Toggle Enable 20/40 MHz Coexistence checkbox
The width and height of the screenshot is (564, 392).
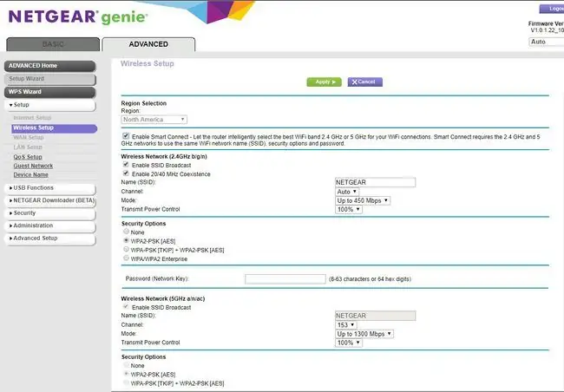[x=126, y=173]
